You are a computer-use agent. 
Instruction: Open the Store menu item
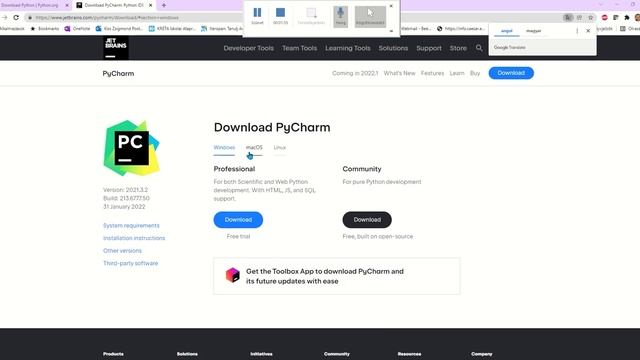(458, 48)
